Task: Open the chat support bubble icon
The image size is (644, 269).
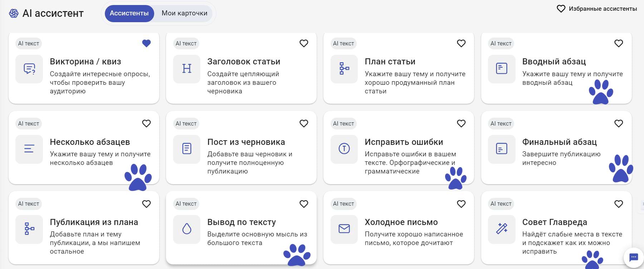Action: pos(633,257)
